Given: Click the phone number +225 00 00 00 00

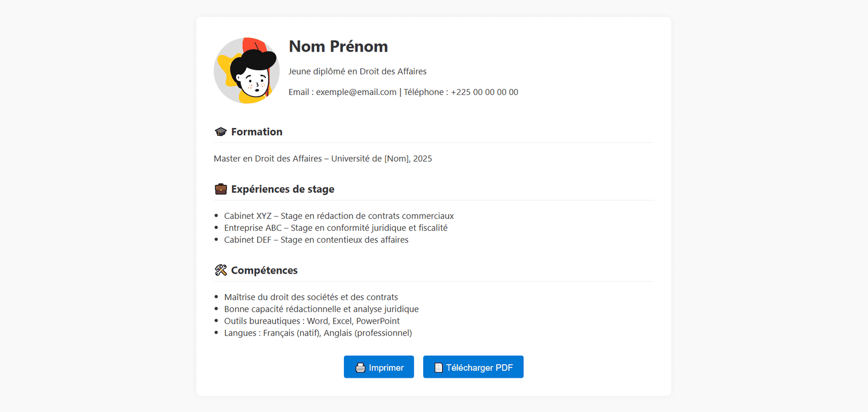Looking at the screenshot, I should [x=484, y=92].
